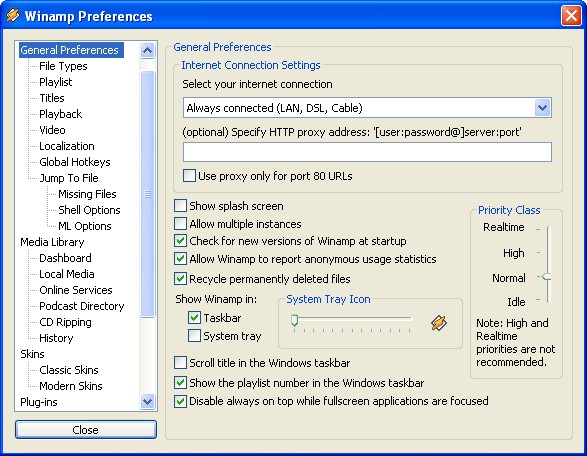Click the Realtime priority label
Viewport: 587px width, 456px height.
click(504, 227)
